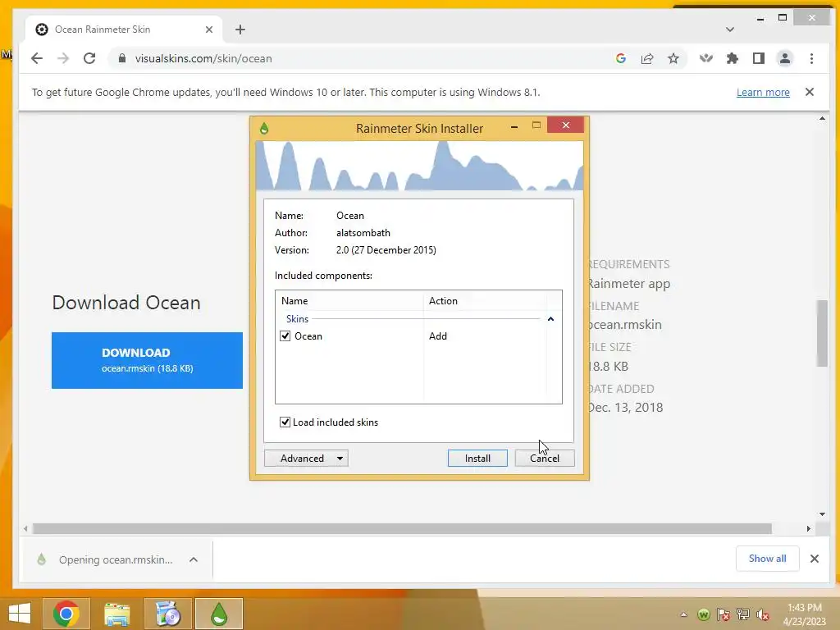Click the Action column header
The width and height of the screenshot is (840, 630).
click(485, 300)
